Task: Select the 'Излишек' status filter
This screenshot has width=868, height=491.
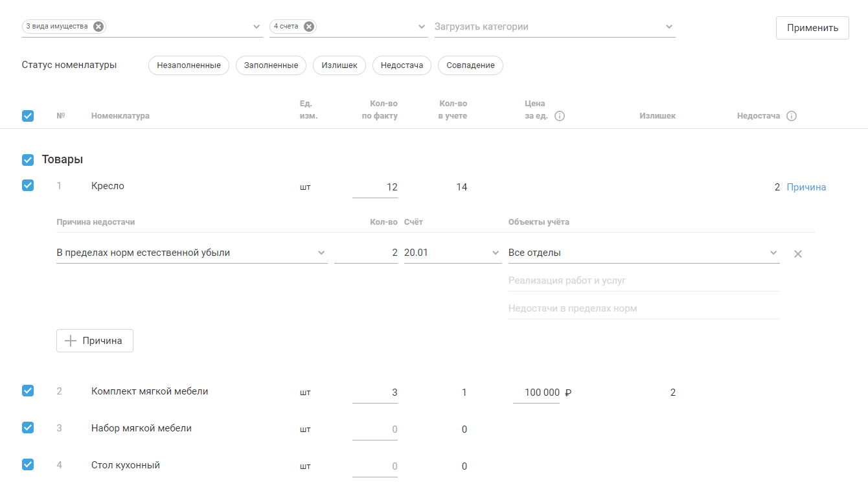Action: tap(339, 65)
